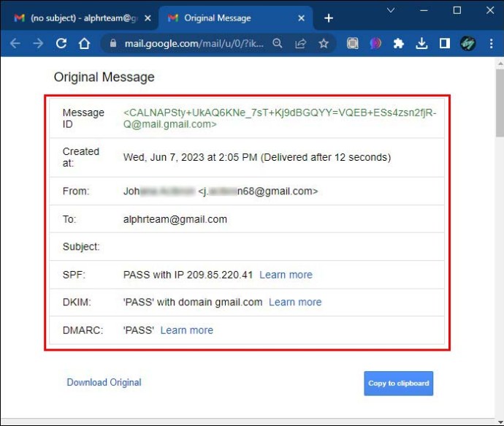Go back using the browser back arrow

coord(15,43)
